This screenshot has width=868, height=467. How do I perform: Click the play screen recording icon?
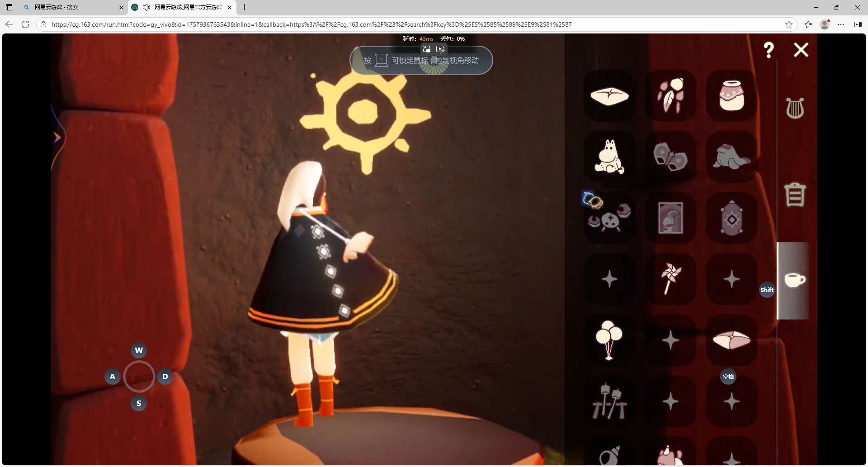[440, 49]
